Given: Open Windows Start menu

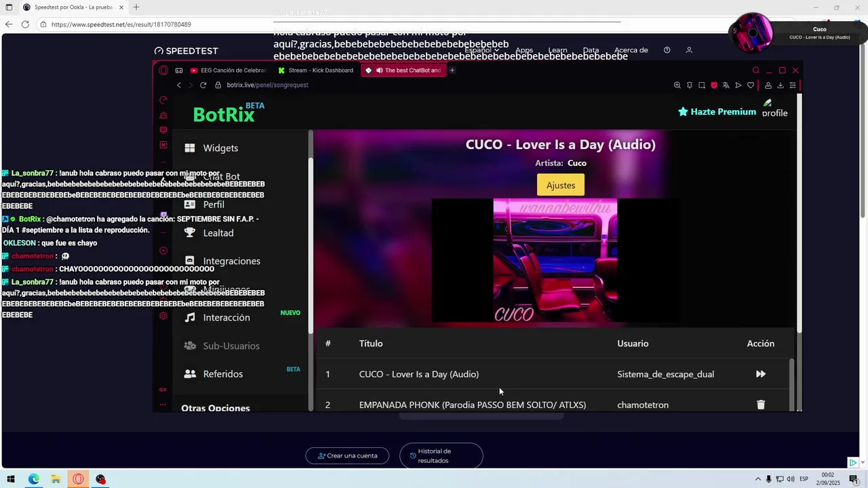Looking at the screenshot, I should [x=9, y=479].
